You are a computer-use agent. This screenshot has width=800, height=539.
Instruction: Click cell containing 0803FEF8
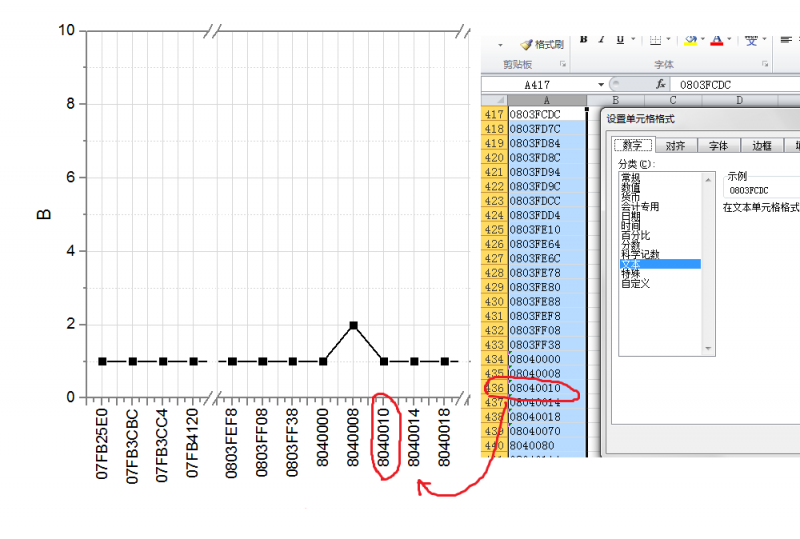point(546,316)
